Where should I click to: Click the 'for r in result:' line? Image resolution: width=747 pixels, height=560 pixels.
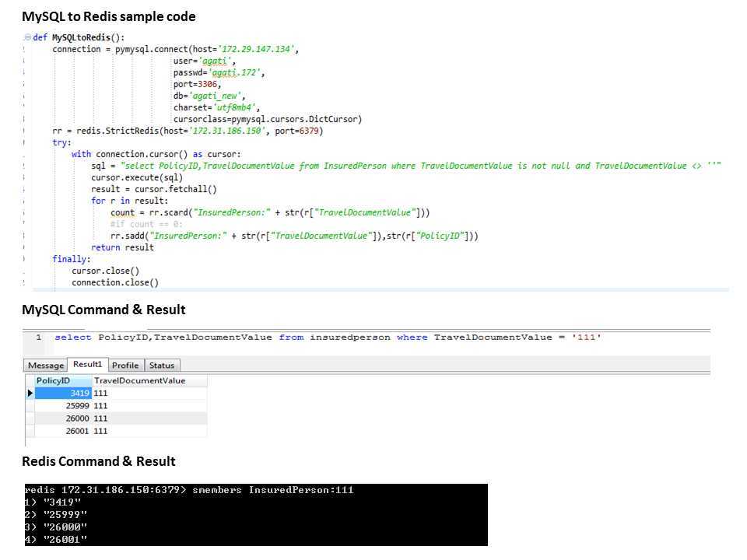tap(130, 201)
